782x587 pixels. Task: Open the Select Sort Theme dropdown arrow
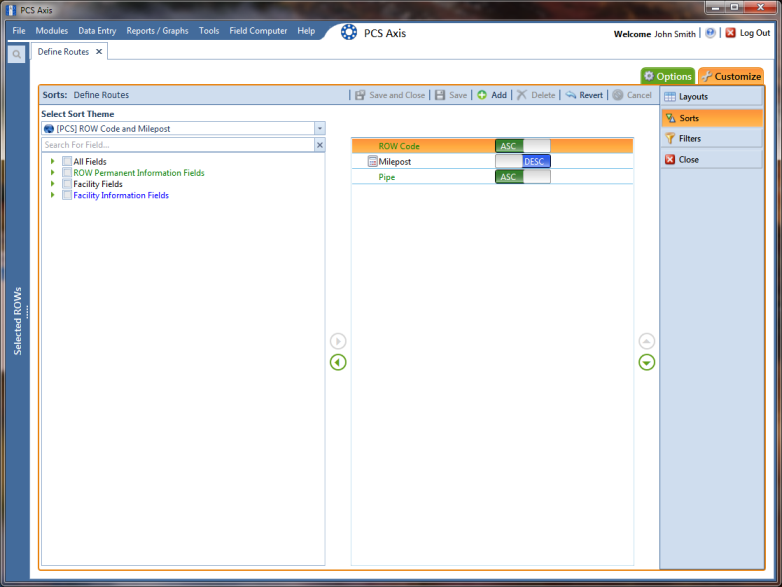pyautogui.click(x=320, y=129)
